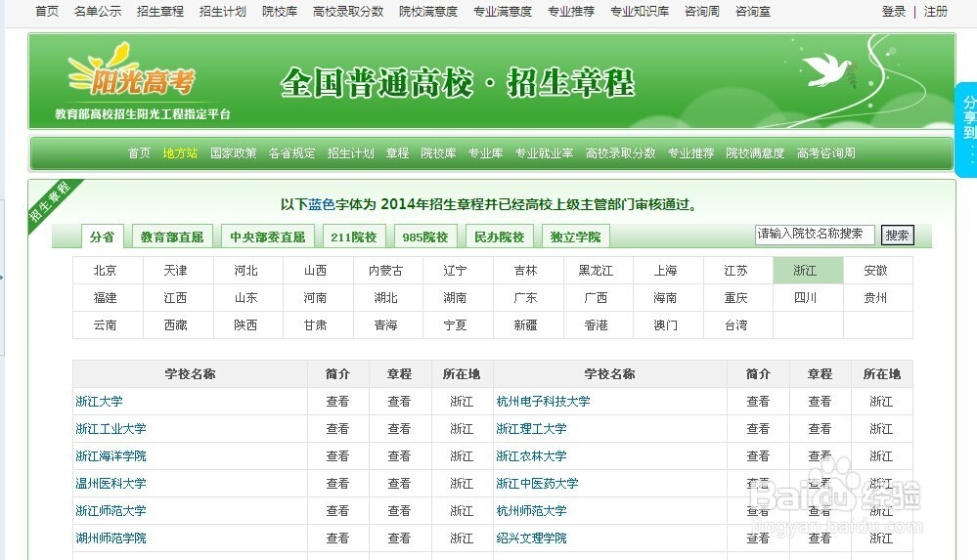Select the 内蒙古 province
This screenshot has width=977, height=560.
click(x=385, y=271)
